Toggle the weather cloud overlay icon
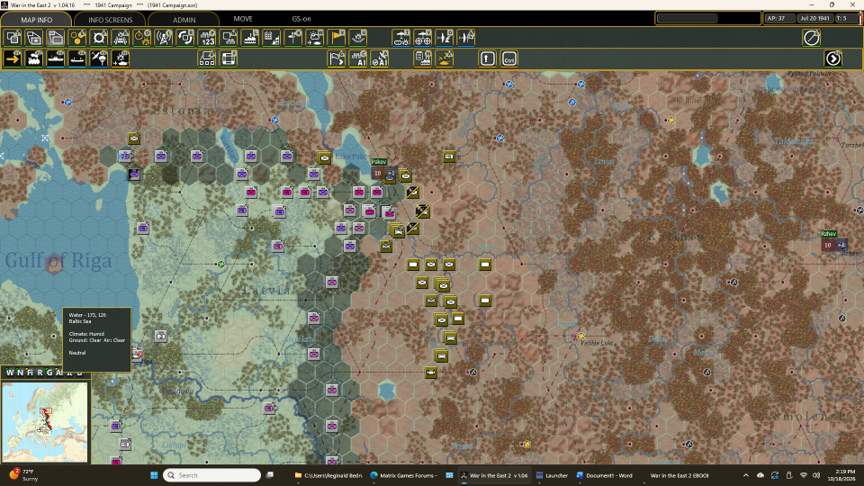Screen dimensions: 864x486 point(315,37)
